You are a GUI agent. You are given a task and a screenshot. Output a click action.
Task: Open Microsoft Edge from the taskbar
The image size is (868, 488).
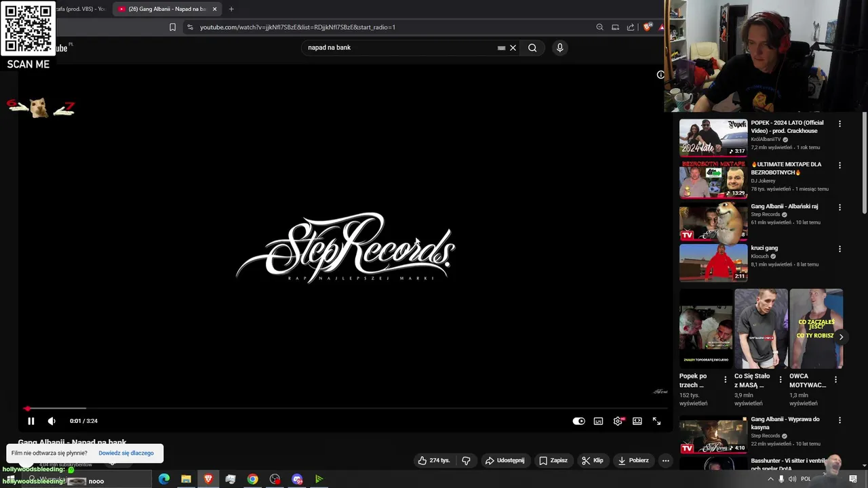click(164, 479)
